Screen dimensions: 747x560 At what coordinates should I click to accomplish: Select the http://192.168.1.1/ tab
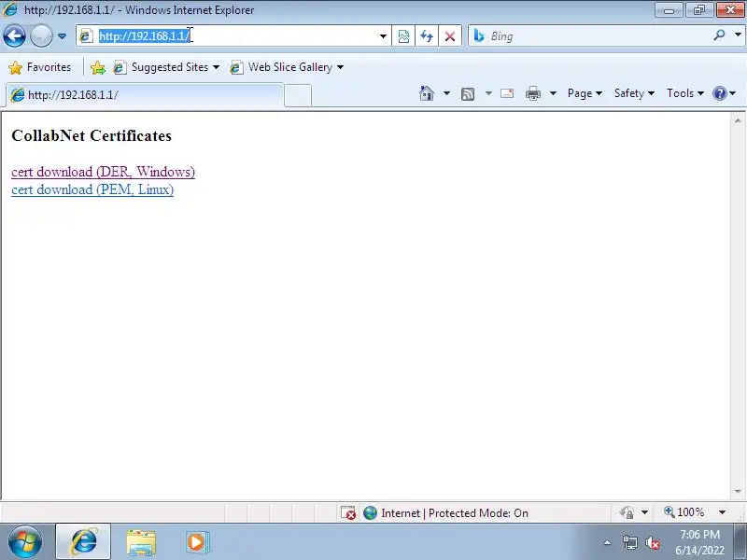click(x=145, y=95)
